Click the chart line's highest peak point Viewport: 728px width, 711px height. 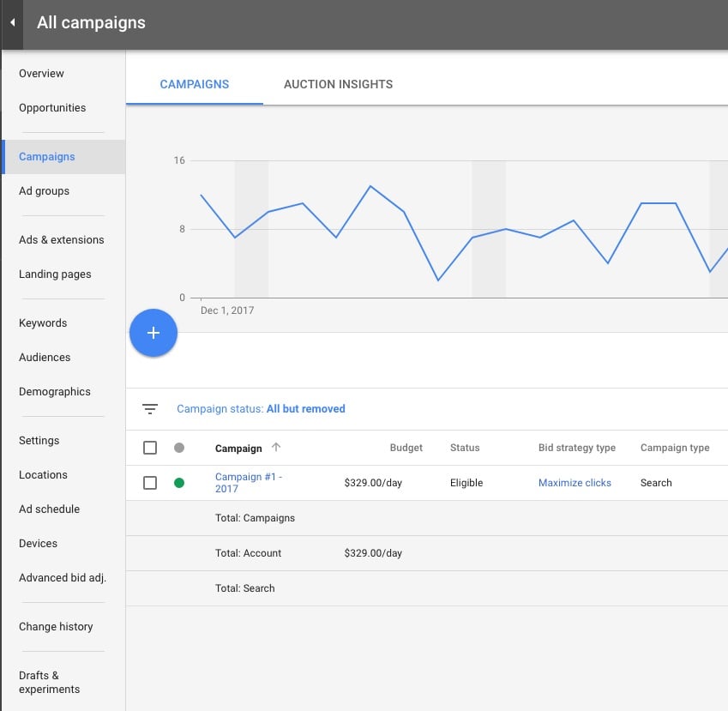point(370,186)
